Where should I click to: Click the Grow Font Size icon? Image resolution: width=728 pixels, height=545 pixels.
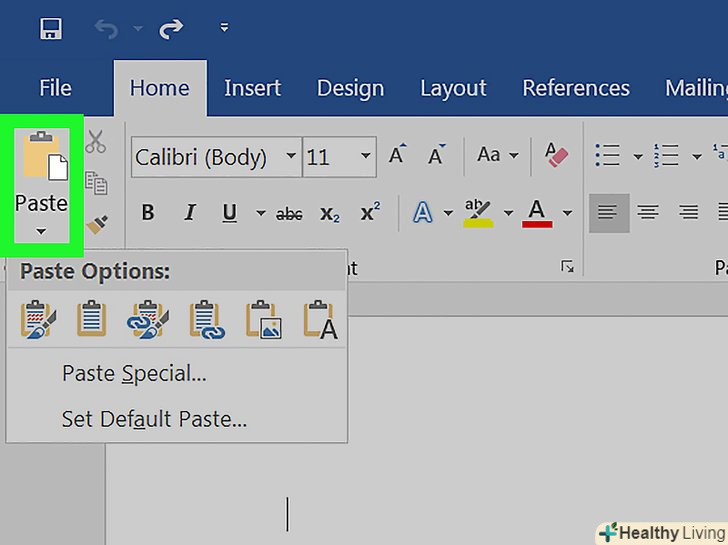coord(398,156)
